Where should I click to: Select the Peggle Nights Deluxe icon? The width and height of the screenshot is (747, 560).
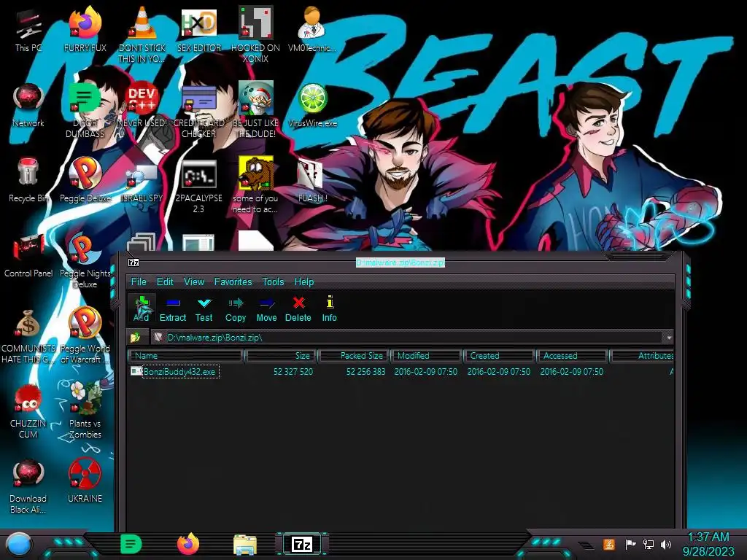[85, 260]
